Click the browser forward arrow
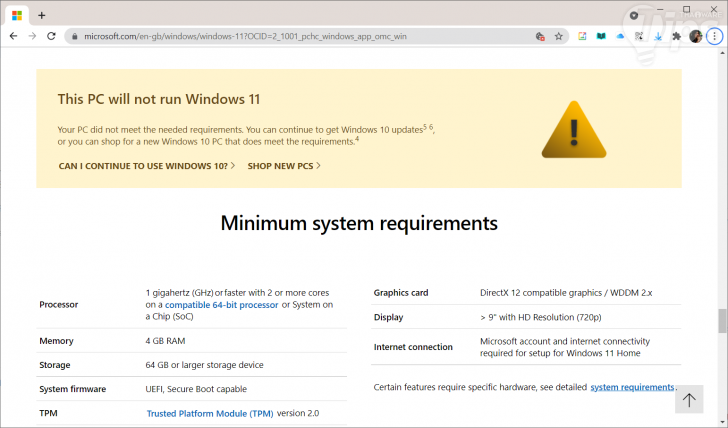Viewport: 728px width, 428px height. 32,36
